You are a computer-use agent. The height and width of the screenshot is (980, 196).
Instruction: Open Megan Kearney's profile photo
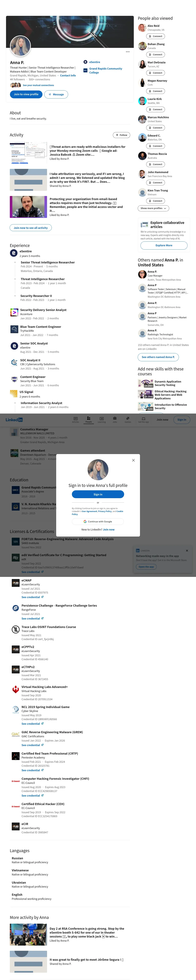pos(142,82)
